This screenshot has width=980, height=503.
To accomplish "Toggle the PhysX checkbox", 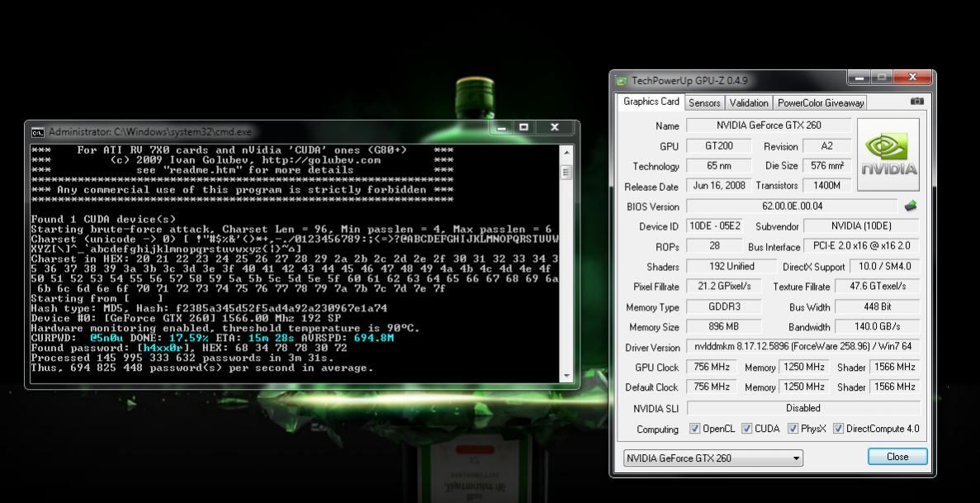I will coord(793,429).
